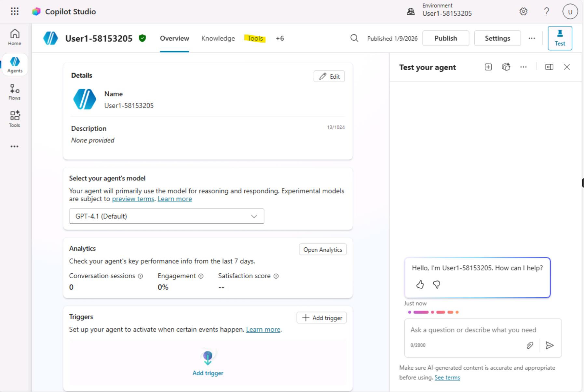Toggle the Test panel button
The image size is (584, 392).
(560, 38)
